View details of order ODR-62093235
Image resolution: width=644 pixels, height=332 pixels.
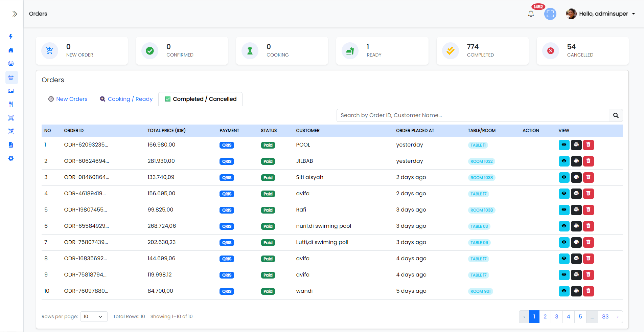pyautogui.click(x=564, y=145)
